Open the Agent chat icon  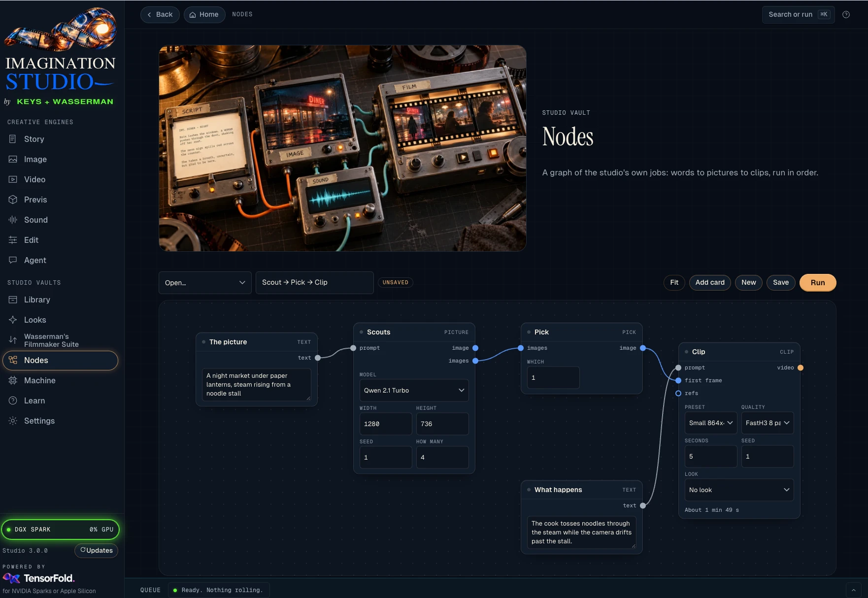point(13,260)
